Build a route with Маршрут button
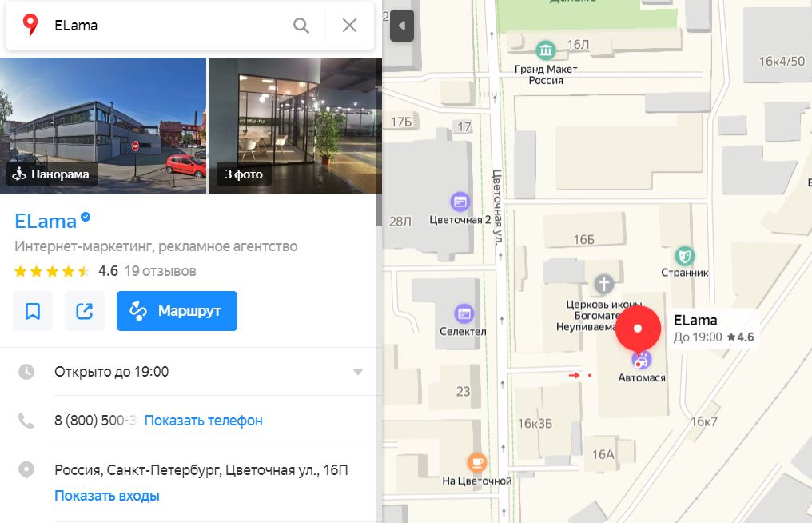812x523 pixels. tap(177, 311)
